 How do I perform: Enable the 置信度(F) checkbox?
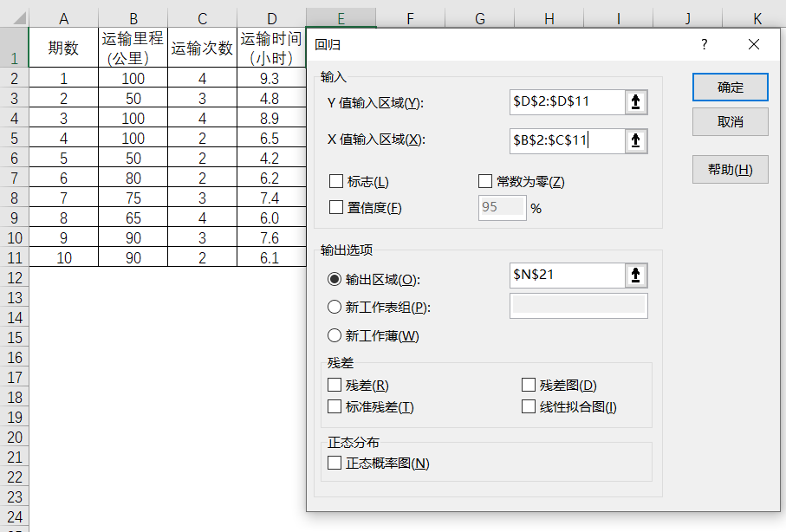point(336,208)
